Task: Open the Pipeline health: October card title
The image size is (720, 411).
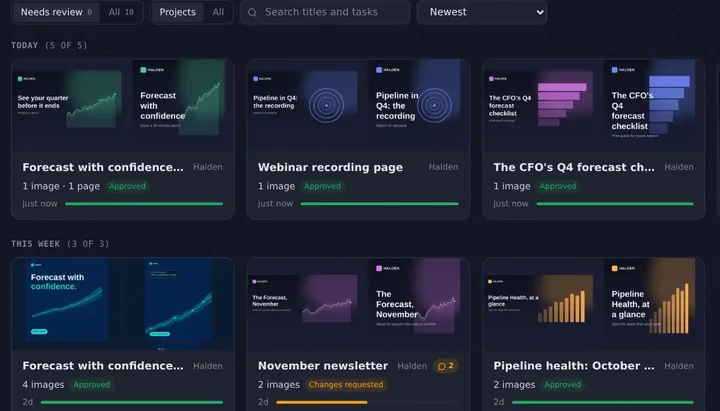Action: 574,366
